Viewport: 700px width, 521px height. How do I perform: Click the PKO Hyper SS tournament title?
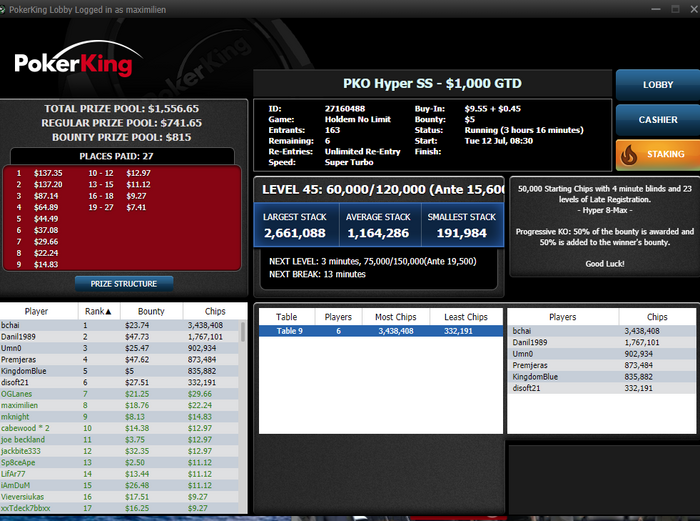432,83
